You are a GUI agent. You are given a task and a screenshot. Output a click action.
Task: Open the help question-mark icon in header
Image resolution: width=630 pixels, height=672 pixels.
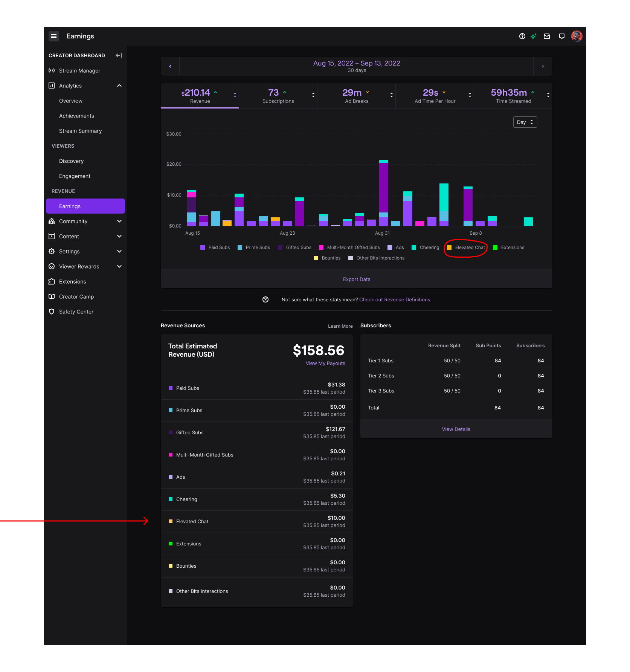tap(522, 36)
